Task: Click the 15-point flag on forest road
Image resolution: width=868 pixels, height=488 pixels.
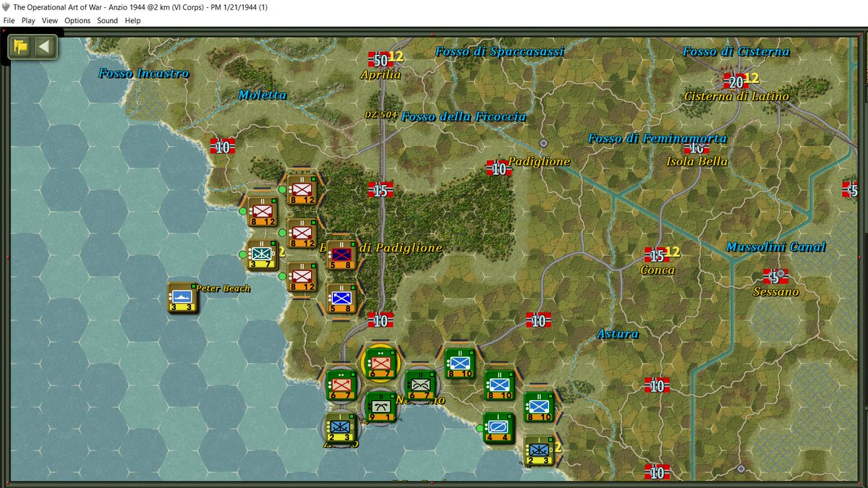Action: click(x=380, y=190)
